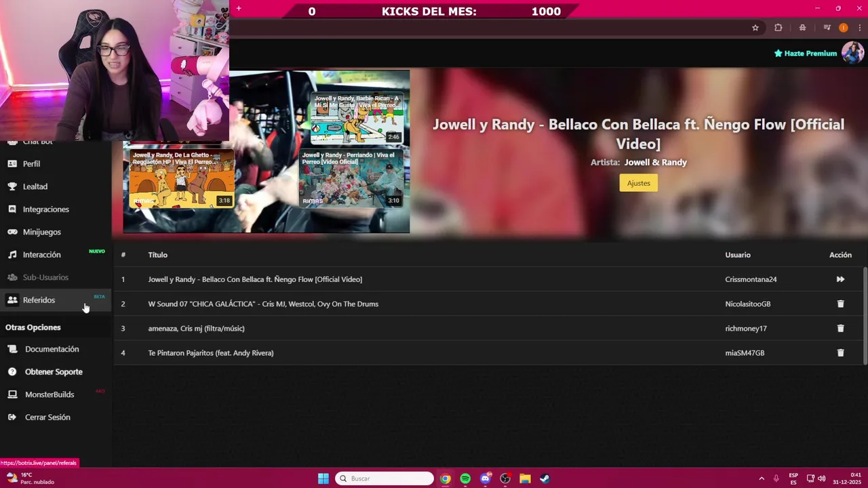Viewport: 868px width, 488px height.
Task: Open Spotify from the taskbar
Action: coord(465,479)
